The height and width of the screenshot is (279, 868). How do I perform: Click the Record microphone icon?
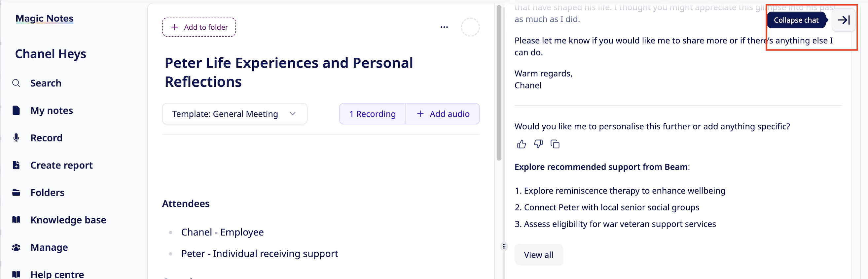16,138
